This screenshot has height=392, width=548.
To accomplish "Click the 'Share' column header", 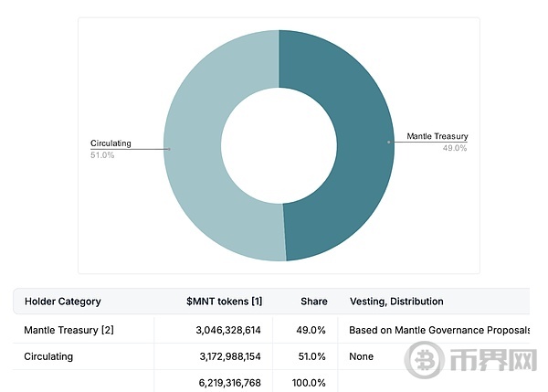I will click(x=314, y=302).
